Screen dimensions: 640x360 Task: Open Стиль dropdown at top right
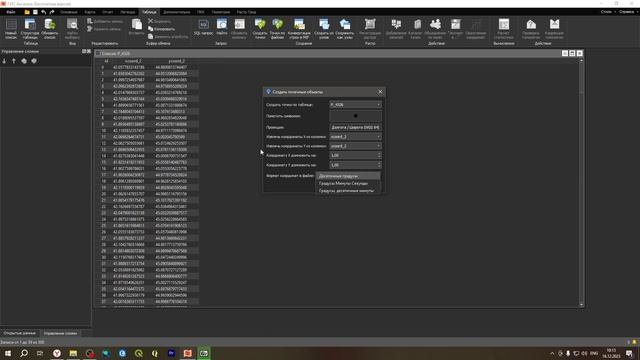[x=608, y=12]
